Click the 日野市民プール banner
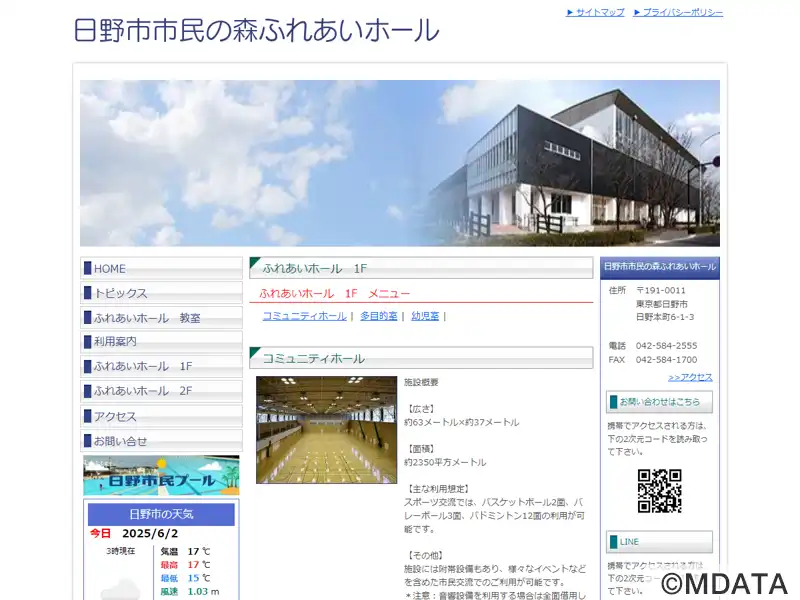 click(x=161, y=476)
